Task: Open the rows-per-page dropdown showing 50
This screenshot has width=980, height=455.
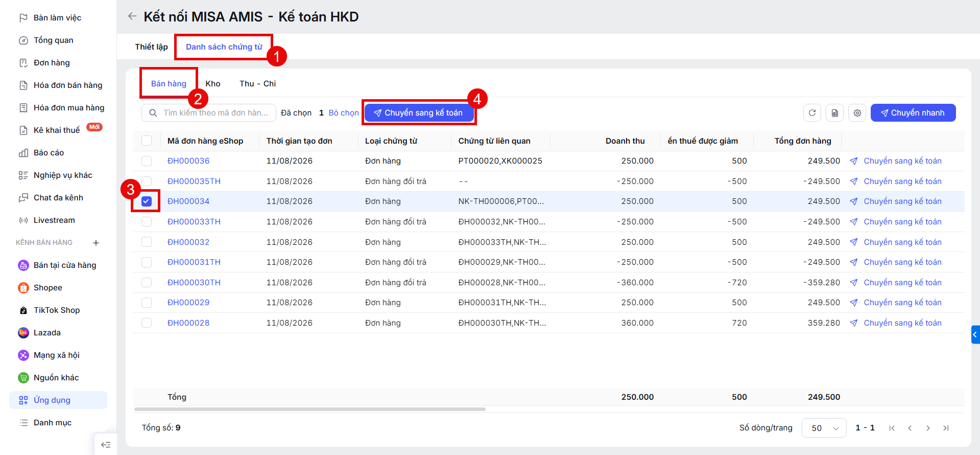Action: click(824, 428)
